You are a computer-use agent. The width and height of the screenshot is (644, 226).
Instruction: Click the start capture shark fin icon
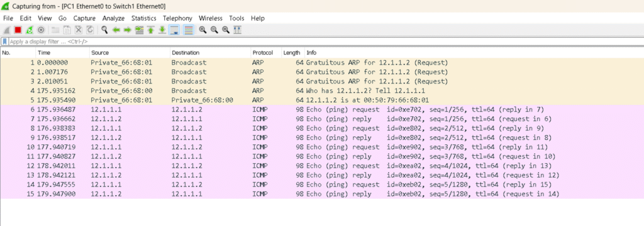6,30
